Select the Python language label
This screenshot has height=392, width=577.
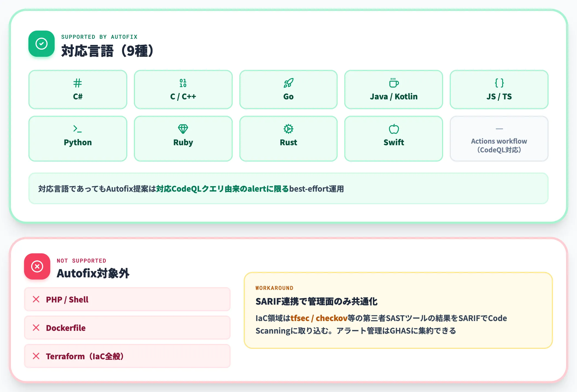point(78,142)
